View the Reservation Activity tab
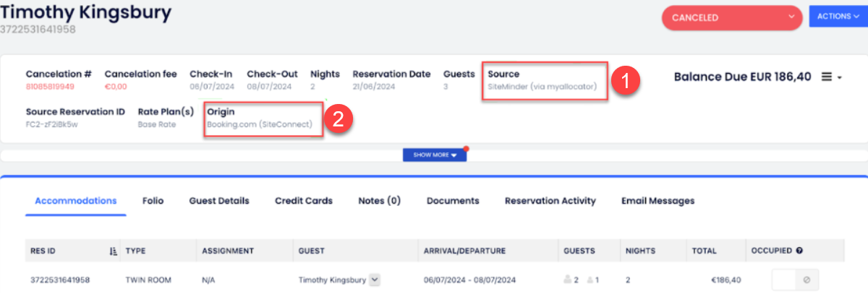Viewport: 868px width, 307px height. (x=550, y=201)
